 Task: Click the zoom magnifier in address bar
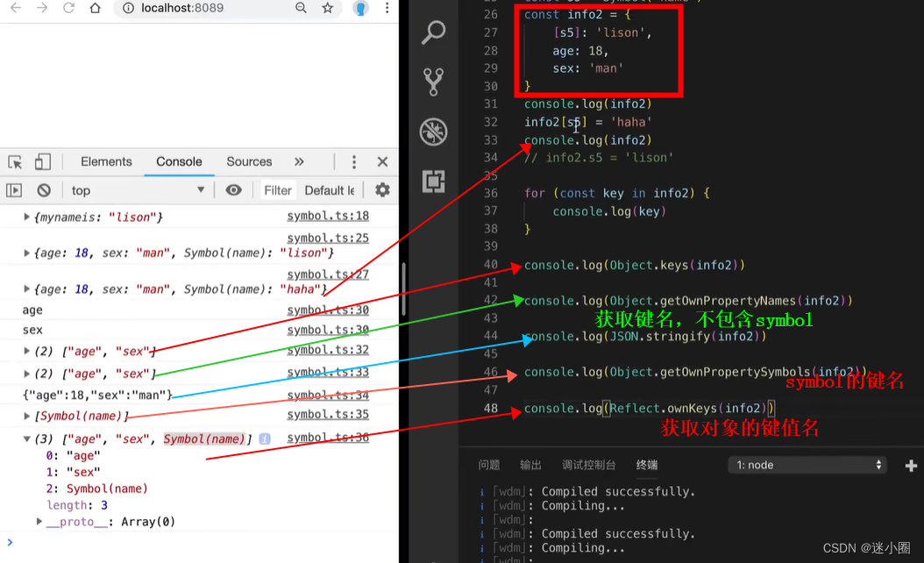301,8
